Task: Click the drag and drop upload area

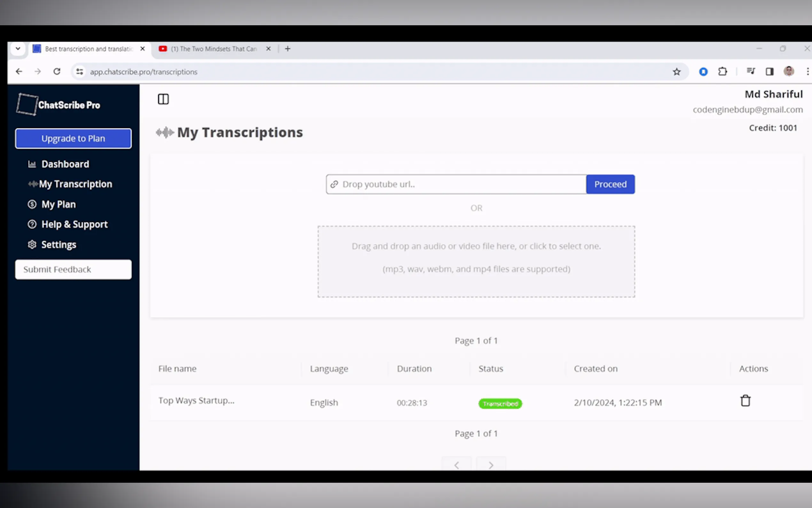Action: 476,261
